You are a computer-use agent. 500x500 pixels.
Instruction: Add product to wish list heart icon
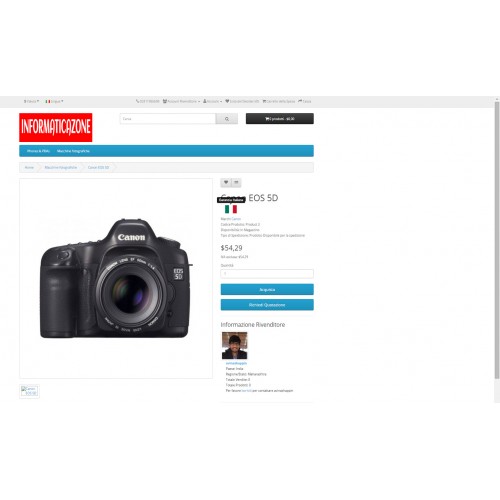pyautogui.click(x=226, y=182)
